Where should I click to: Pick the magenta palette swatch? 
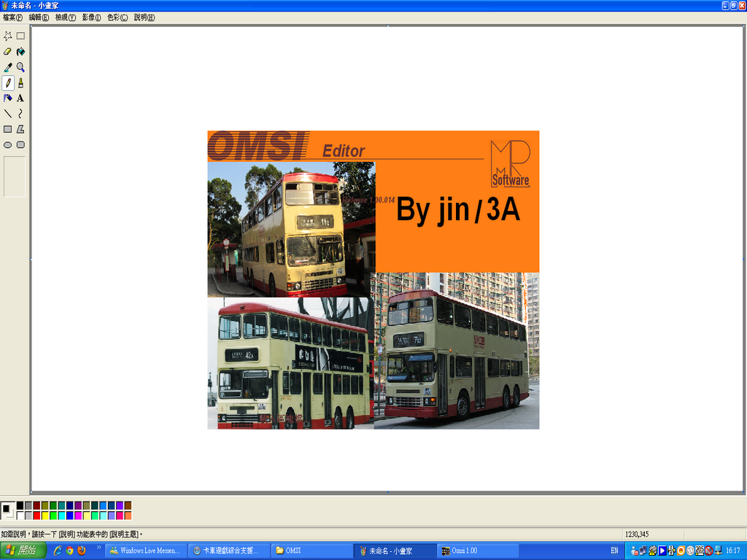tap(78, 516)
